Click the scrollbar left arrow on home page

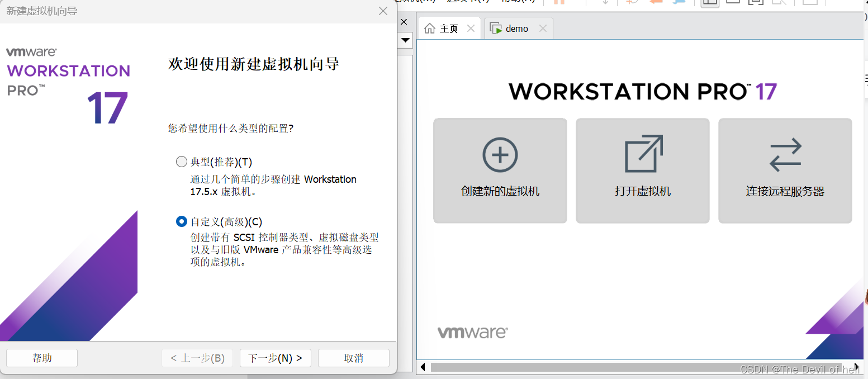click(423, 367)
